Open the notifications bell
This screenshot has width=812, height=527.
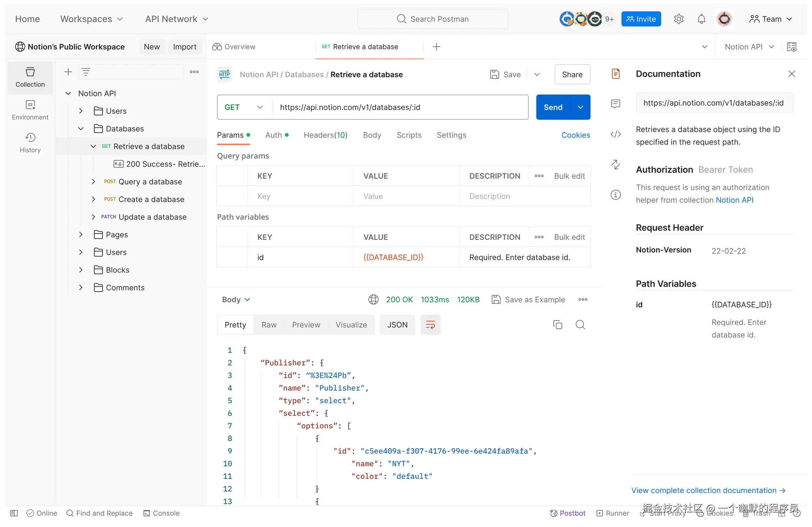[x=701, y=19]
